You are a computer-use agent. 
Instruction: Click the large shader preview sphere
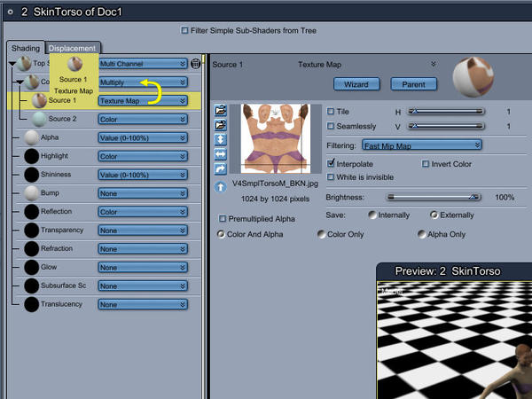[x=473, y=77]
